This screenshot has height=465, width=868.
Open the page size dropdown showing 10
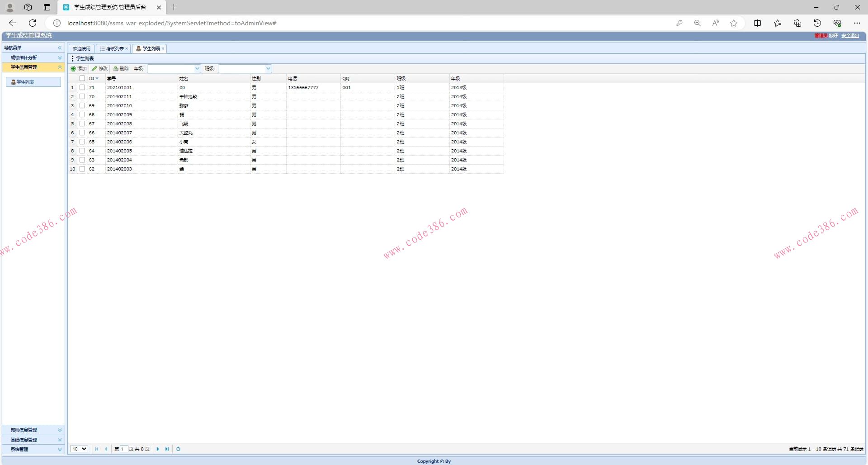79,449
